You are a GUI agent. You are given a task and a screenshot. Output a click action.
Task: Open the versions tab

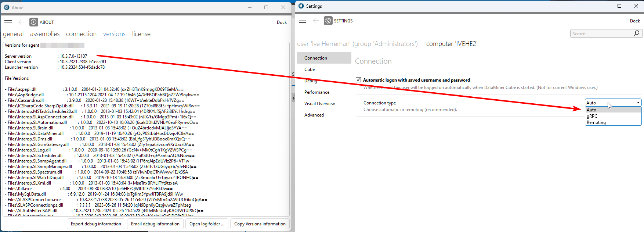point(114,34)
